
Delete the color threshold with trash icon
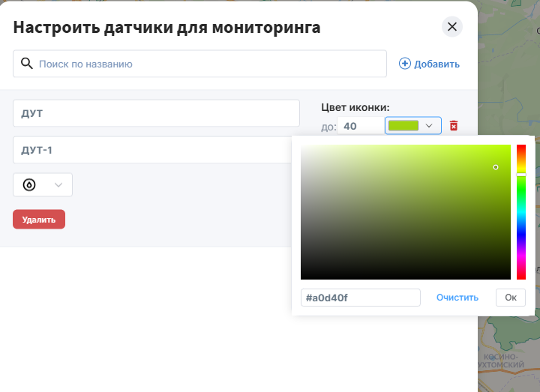pos(454,126)
